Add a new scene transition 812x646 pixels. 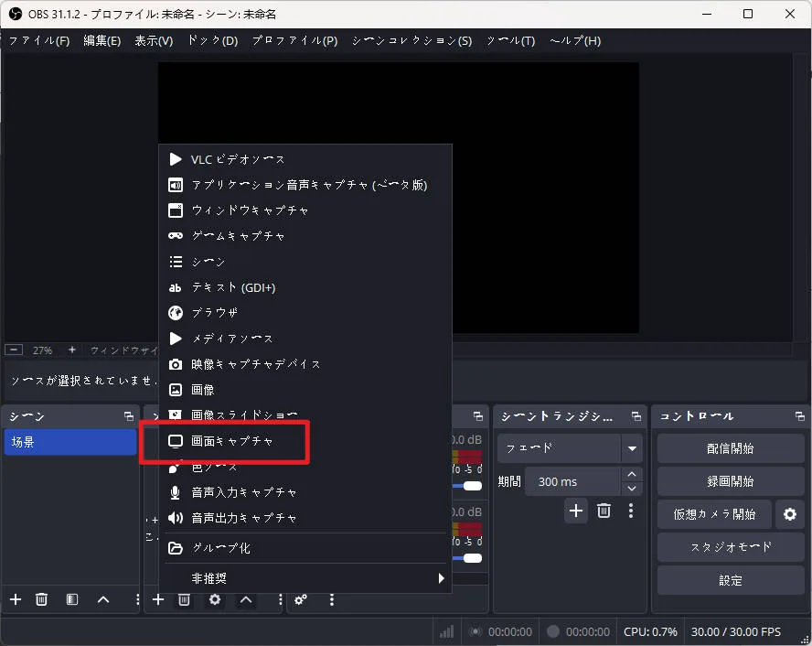click(x=576, y=511)
